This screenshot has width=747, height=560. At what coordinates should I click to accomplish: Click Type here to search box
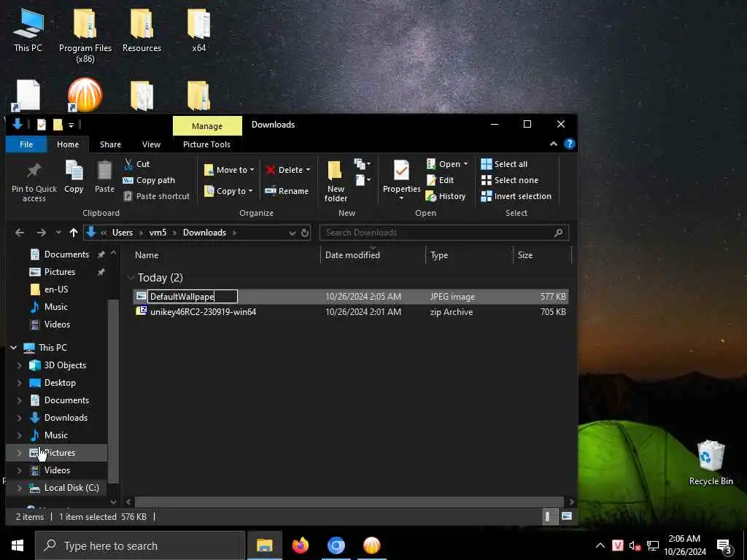pos(140,545)
